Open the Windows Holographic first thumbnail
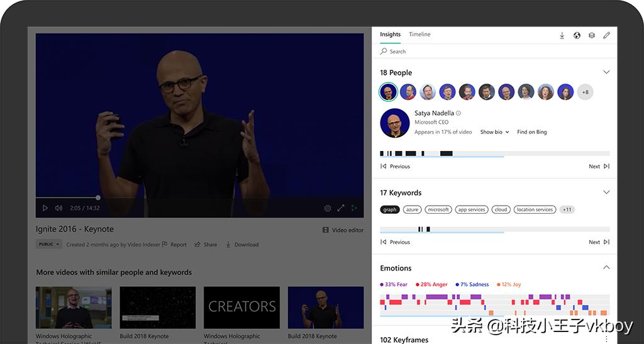Screen dimensions: 644x344 [x=74, y=308]
